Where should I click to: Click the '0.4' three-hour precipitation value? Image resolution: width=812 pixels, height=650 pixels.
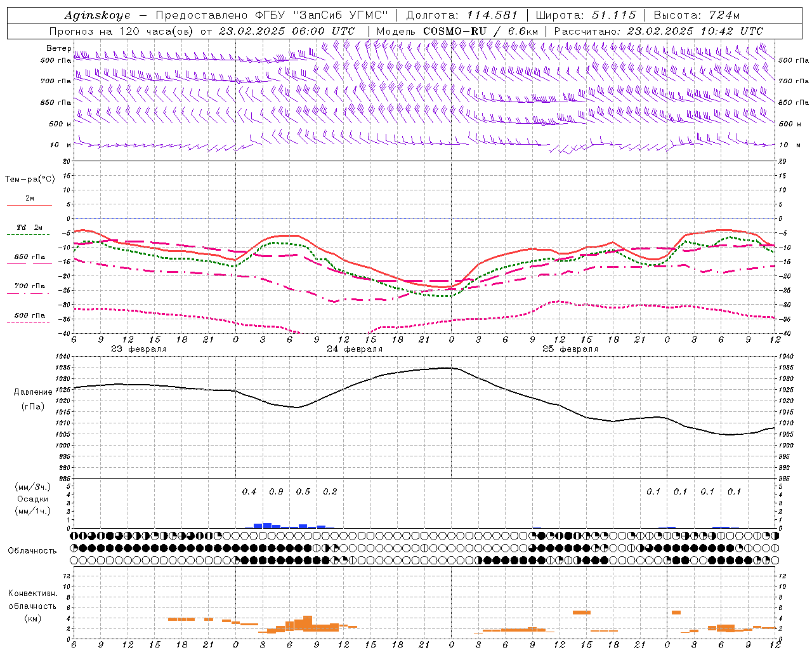[249, 492]
